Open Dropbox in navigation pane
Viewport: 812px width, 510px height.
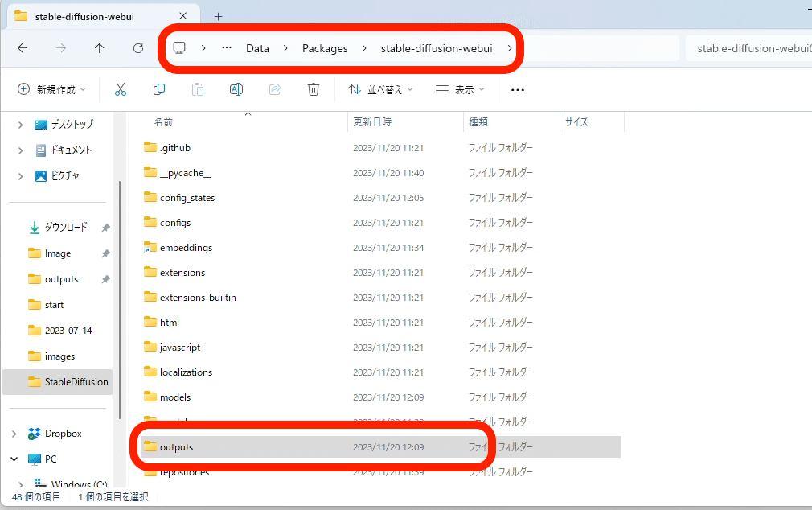[x=55, y=434]
